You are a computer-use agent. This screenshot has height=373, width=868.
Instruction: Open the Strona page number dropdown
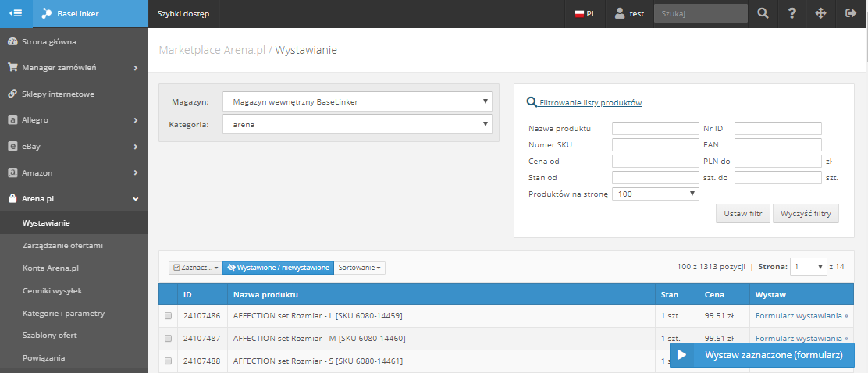point(808,267)
